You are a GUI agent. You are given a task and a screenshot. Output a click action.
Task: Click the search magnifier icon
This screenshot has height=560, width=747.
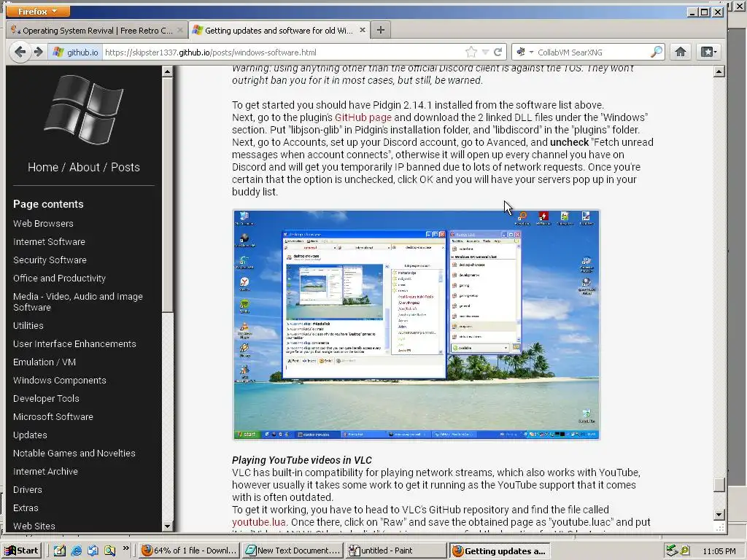(657, 52)
